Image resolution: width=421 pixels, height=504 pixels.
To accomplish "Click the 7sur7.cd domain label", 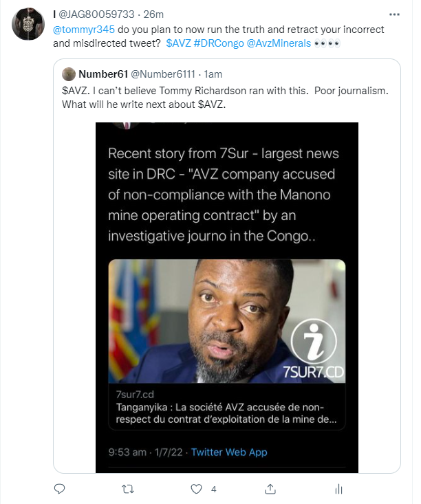I will [x=137, y=393].
